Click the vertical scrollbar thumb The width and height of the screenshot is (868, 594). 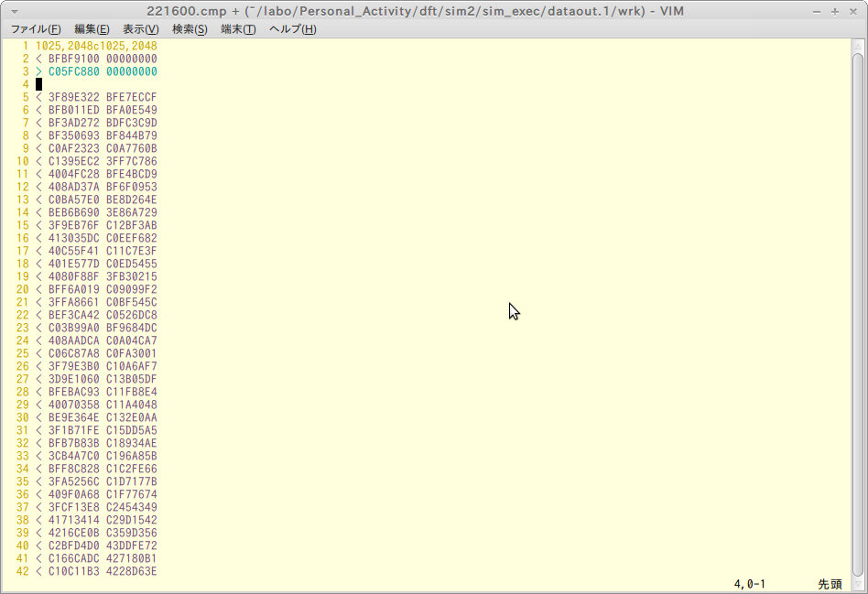pos(858,315)
